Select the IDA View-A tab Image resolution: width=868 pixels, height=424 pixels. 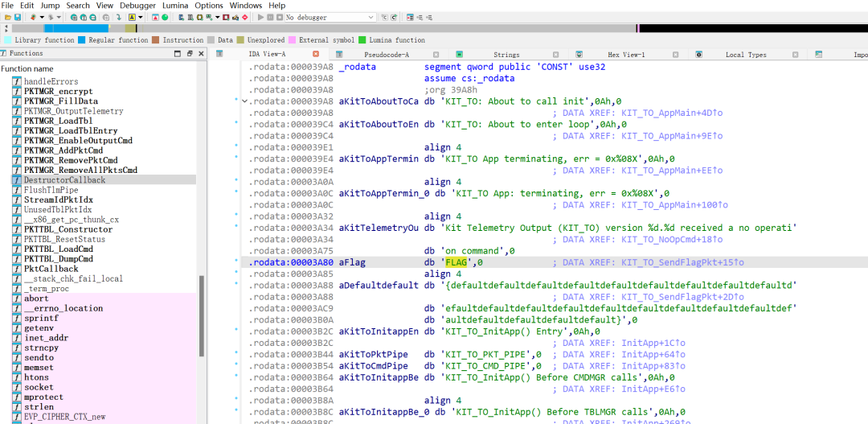[x=268, y=55]
